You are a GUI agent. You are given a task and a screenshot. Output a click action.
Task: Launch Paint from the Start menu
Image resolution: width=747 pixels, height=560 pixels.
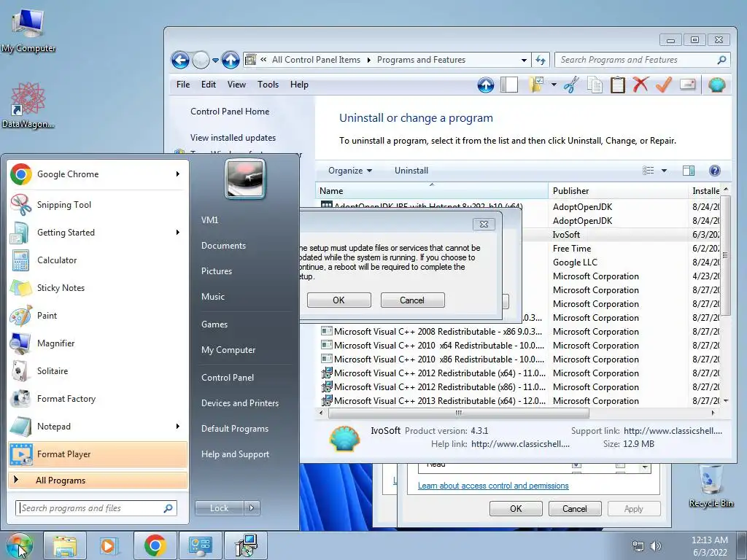[x=98, y=315]
